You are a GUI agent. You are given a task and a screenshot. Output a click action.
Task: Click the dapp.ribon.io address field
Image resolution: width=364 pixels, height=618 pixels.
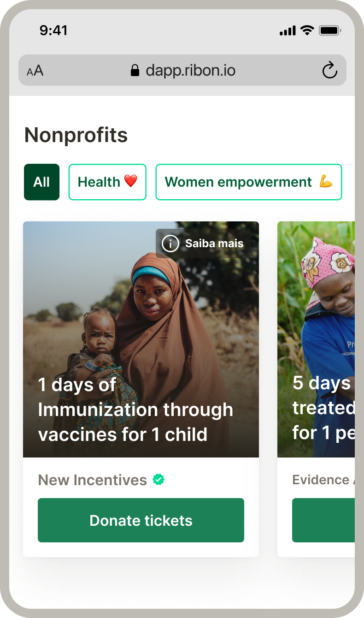[x=190, y=71]
